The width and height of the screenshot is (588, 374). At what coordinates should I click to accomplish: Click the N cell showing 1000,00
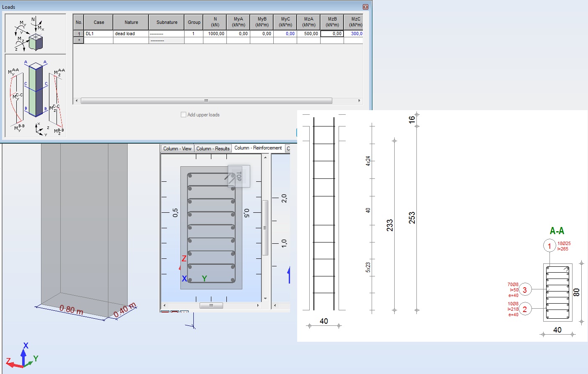click(x=215, y=34)
